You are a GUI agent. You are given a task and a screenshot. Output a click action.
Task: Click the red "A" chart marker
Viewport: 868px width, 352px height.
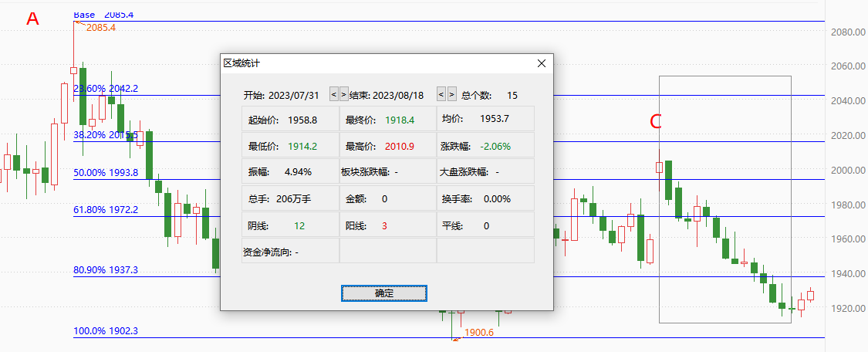point(33,19)
